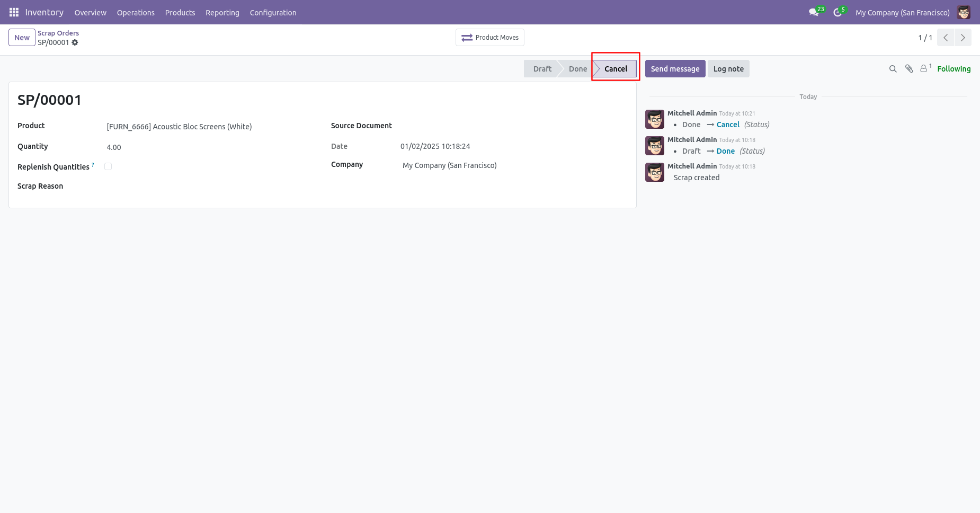Click the paperclip attachments icon
This screenshot has width=980, height=513.
(909, 69)
